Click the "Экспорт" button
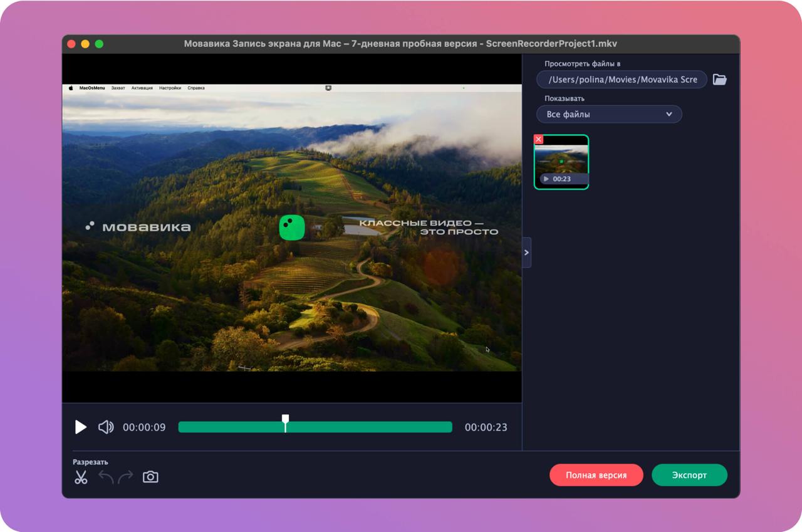Viewport: 802px width, 532px height. (x=689, y=475)
